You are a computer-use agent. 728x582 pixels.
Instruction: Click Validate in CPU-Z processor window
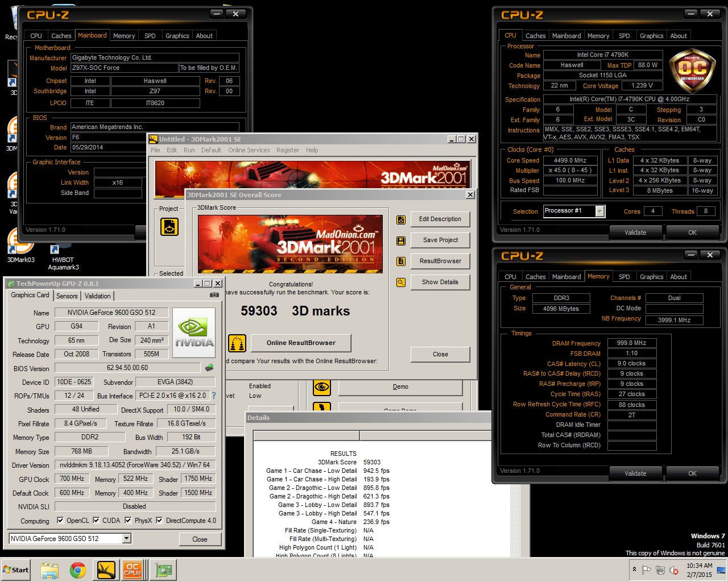[x=635, y=232]
